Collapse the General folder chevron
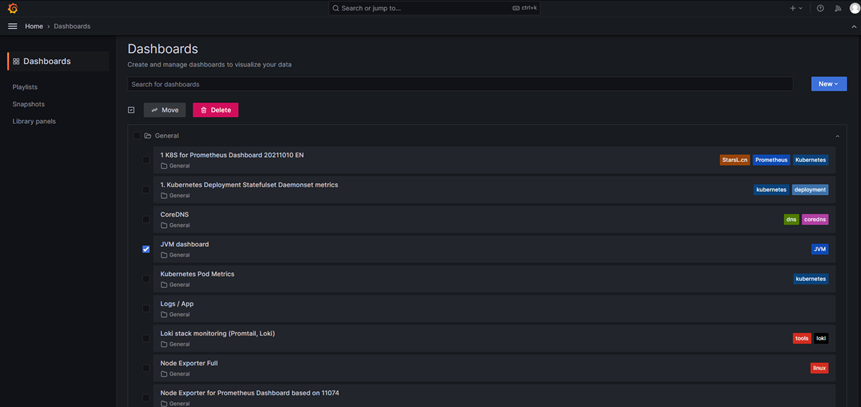Viewport: 861px width, 407px height. (x=837, y=136)
